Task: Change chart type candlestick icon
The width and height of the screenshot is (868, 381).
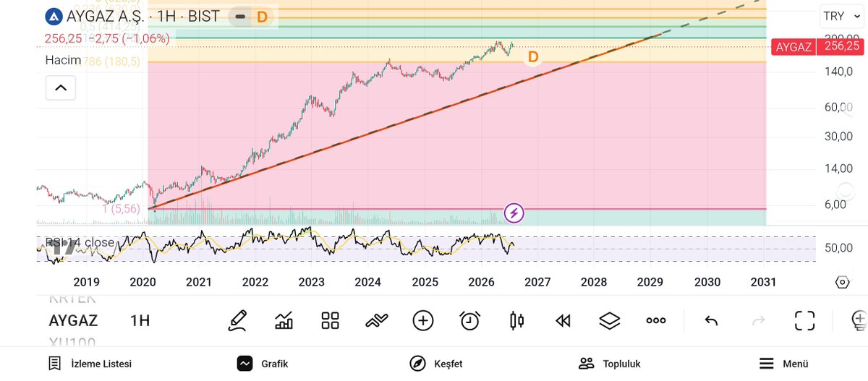Action: pyautogui.click(x=516, y=320)
